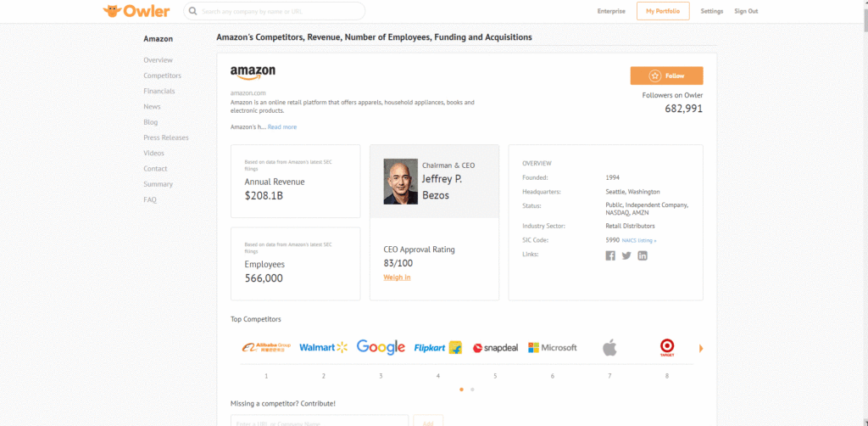
Task: Open Amazon's Twitter link icon
Action: coord(626,255)
